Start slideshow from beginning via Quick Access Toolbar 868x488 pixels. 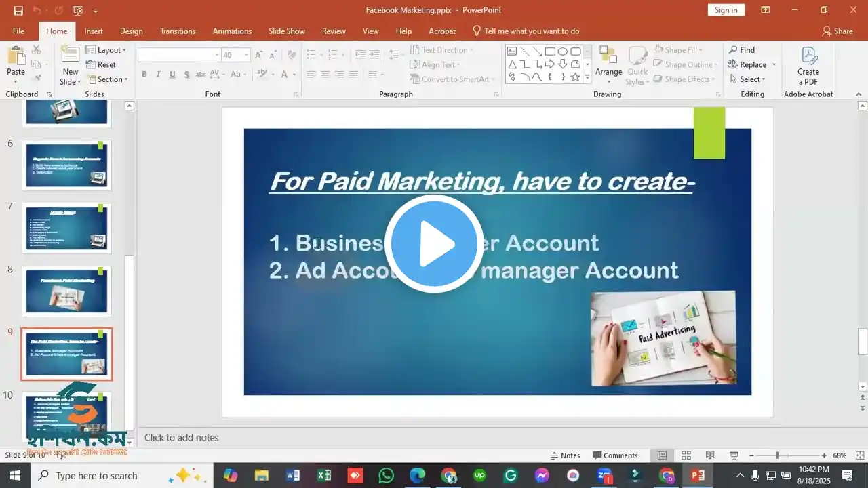tap(77, 10)
